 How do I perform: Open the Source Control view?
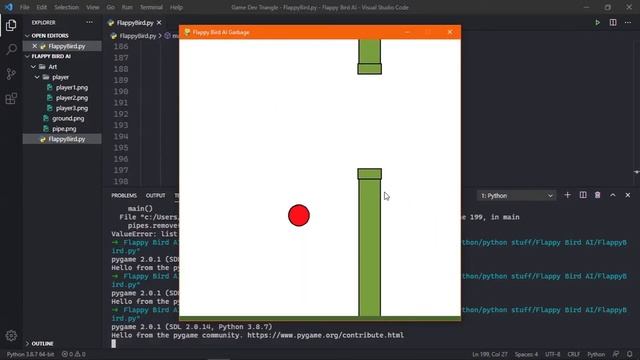(11, 74)
